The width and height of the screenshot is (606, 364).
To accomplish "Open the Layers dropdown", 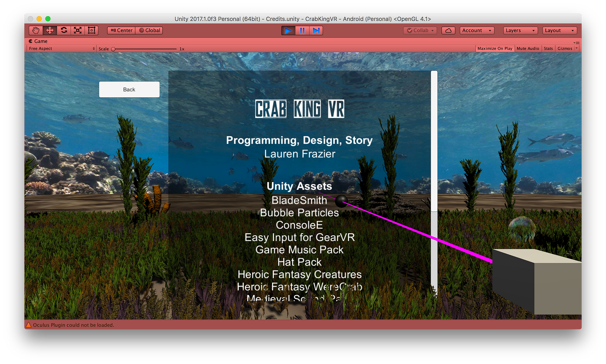I will pos(520,30).
